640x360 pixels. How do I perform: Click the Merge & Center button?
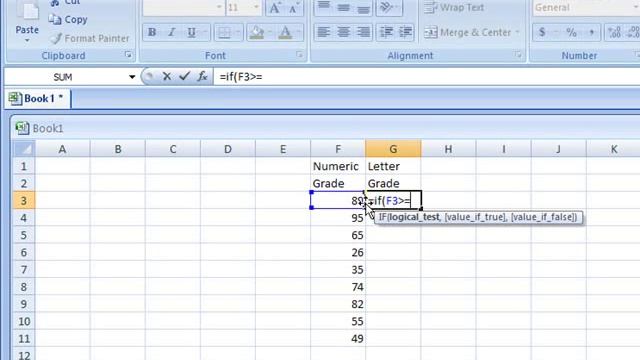coord(467,32)
